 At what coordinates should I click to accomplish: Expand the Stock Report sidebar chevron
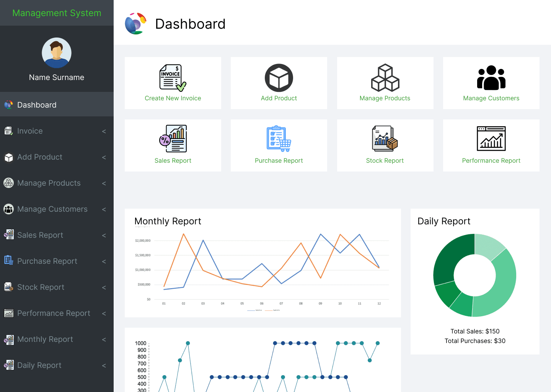[104, 287]
